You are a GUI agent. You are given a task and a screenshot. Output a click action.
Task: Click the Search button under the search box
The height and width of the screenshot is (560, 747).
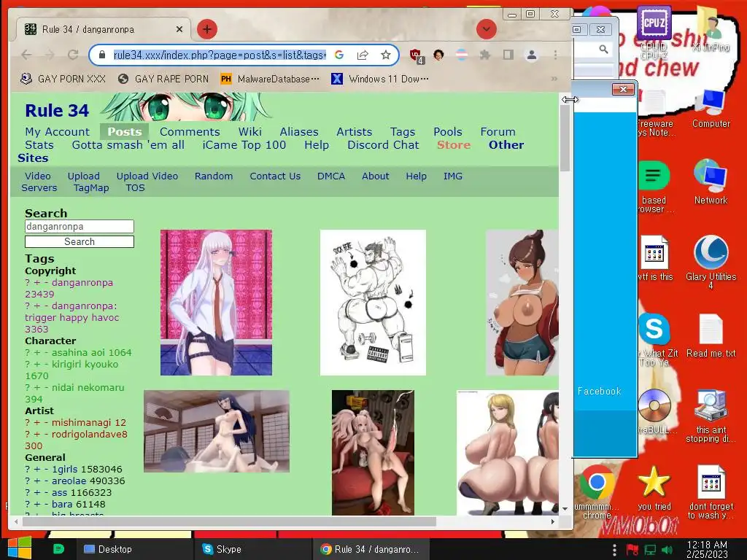click(79, 241)
